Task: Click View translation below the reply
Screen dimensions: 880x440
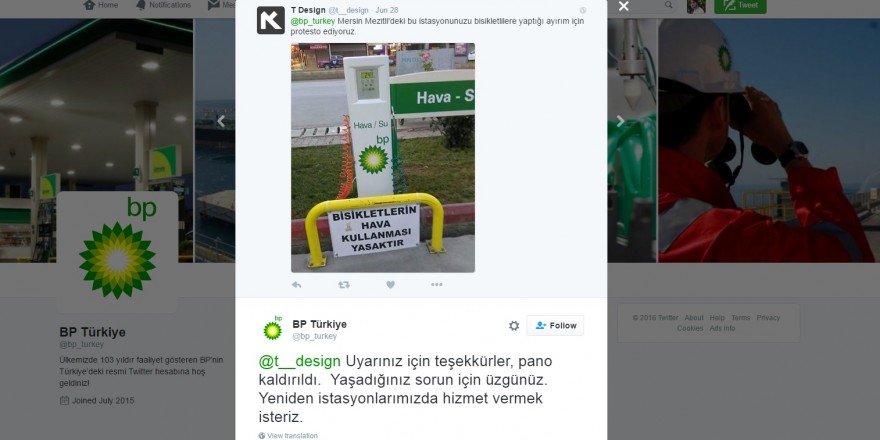Action: point(288,436)
